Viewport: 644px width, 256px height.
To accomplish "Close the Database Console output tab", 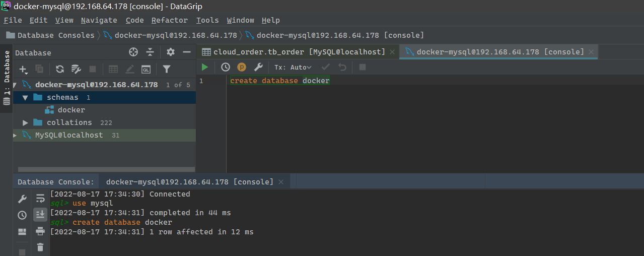I will point(281,182).
